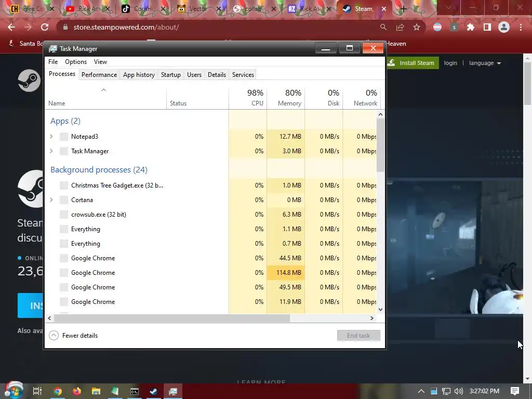The width and height of the screenshot is (532, 399).
Task: Sort processes by Memory column
Action: (x=286, y=98)
